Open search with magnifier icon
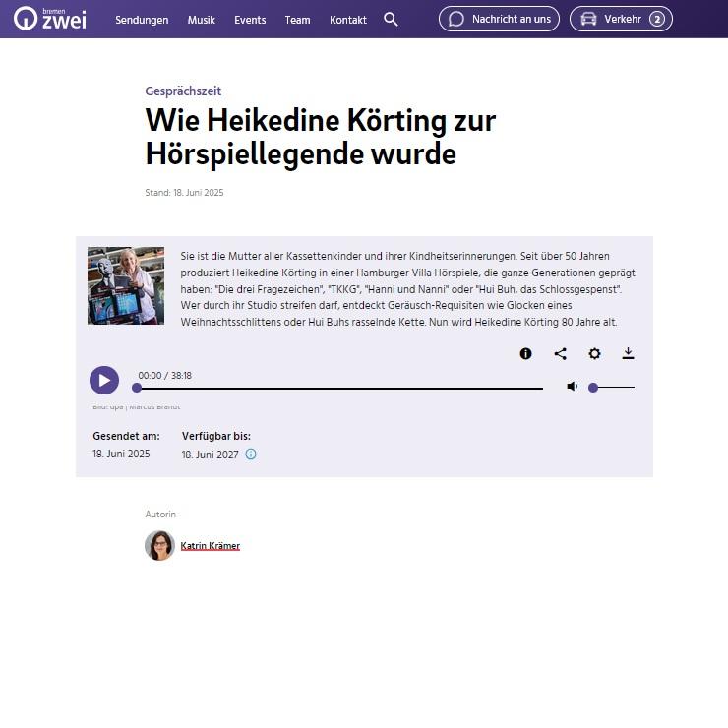This screenshot has height=728, width=728. coord(391,19)
